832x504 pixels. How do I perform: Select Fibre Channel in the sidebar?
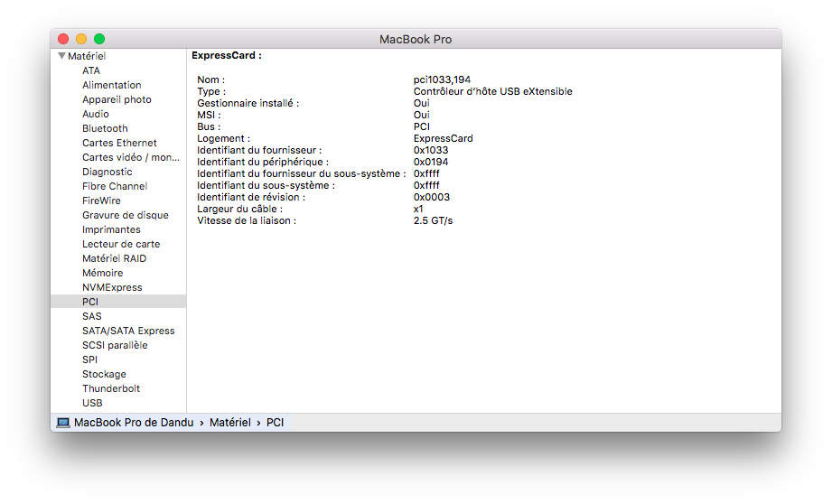115,186
